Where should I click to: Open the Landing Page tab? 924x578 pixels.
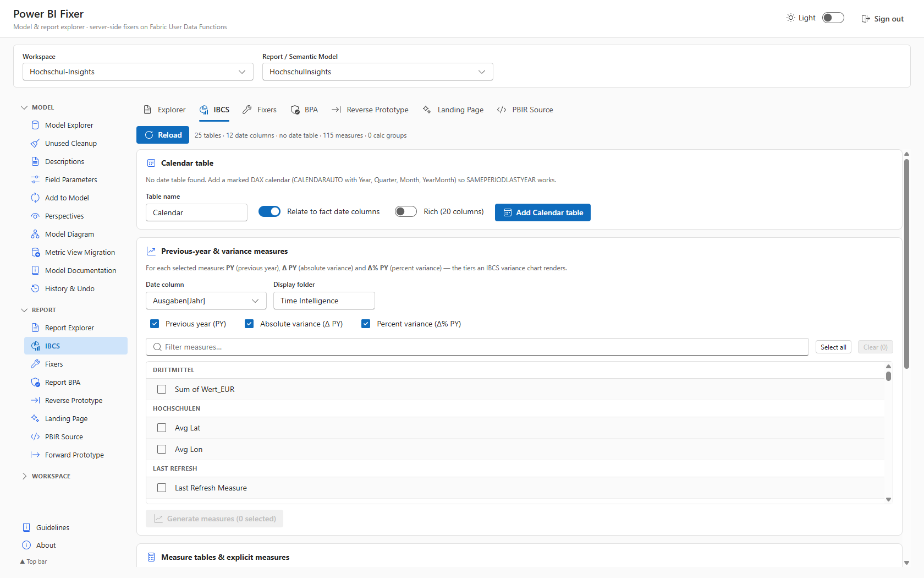[453, 110]
